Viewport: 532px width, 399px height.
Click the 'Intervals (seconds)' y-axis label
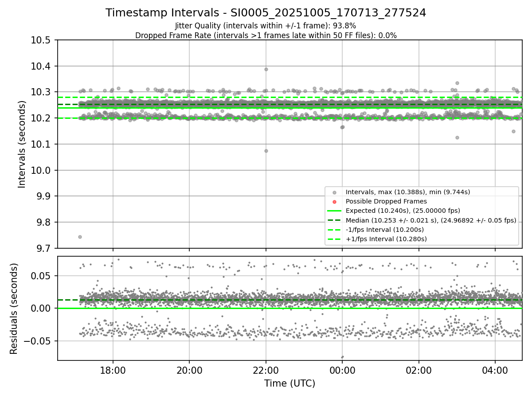(22, 144)
